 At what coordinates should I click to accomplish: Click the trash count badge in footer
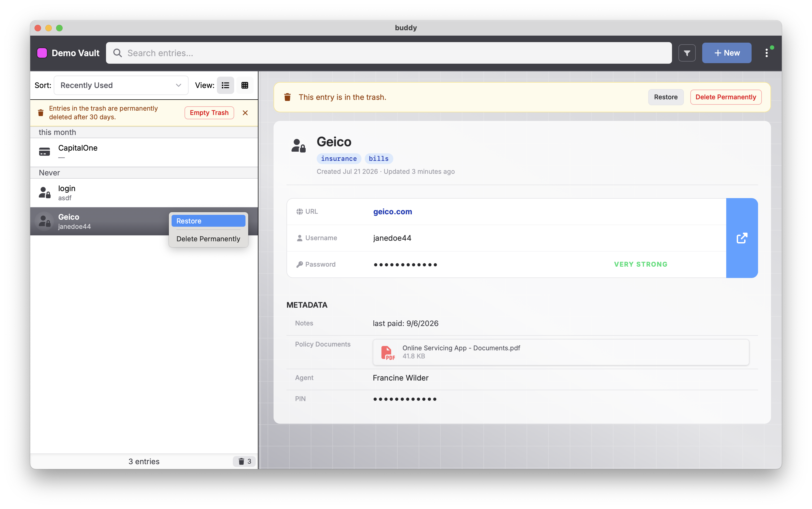click(x=244, y=462)
